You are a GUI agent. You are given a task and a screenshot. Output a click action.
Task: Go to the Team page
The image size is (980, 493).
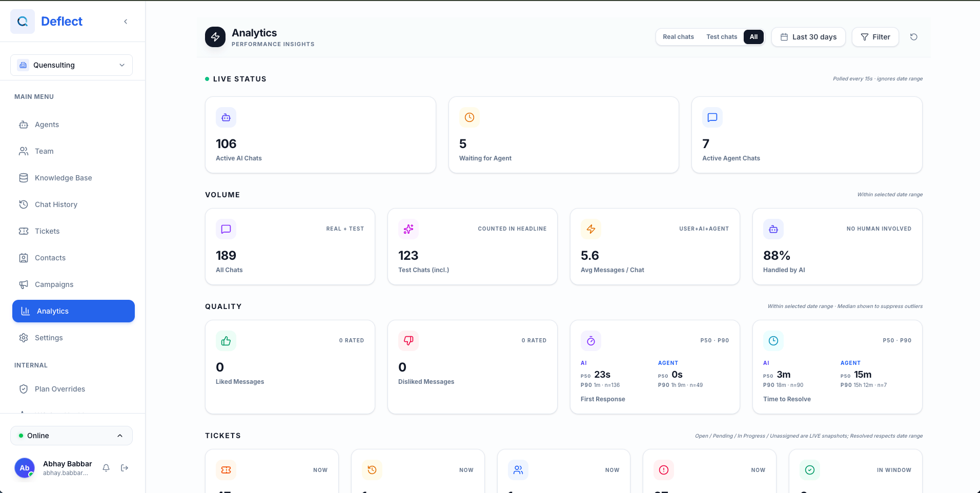point(73,151)
